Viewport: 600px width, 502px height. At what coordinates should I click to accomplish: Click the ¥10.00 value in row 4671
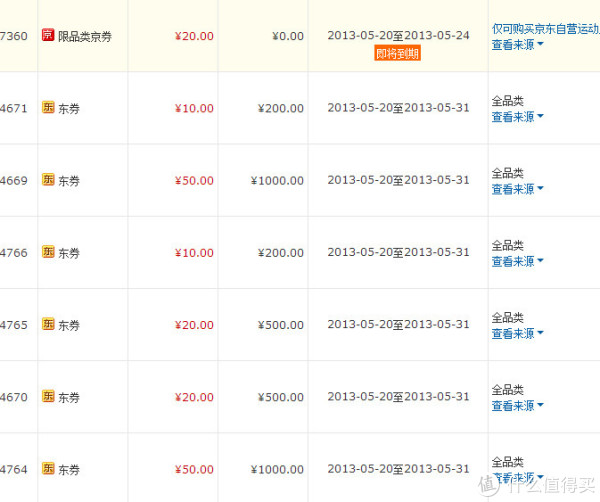(194, 108)
